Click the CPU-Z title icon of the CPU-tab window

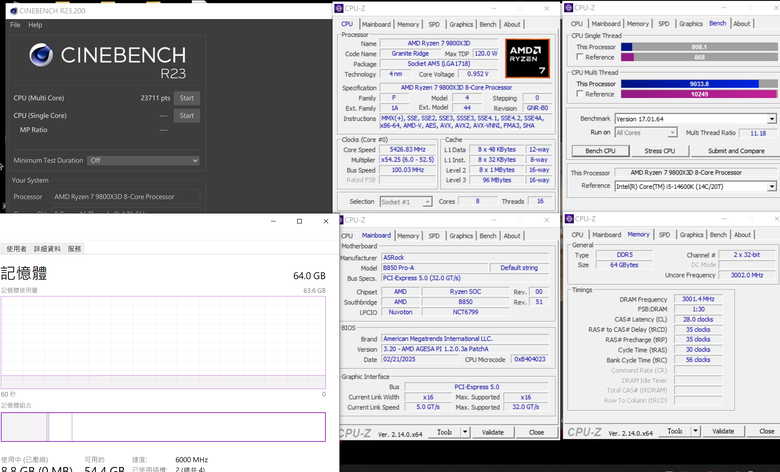click(339, 8)
